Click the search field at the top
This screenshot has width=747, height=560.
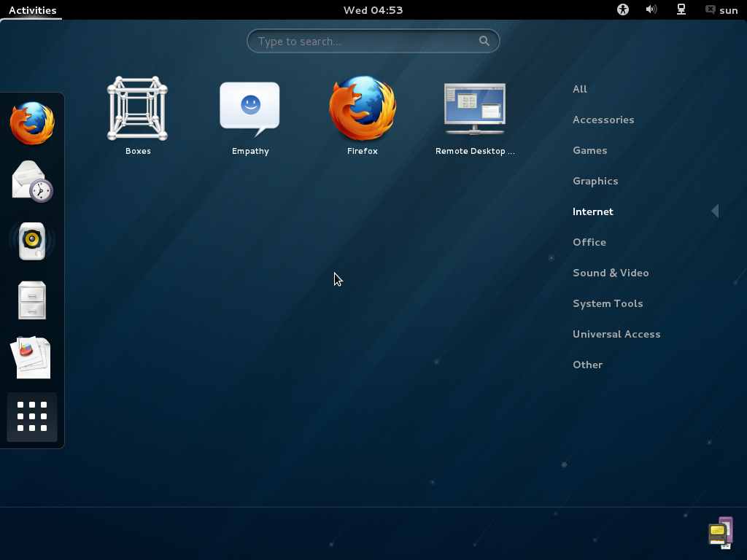pyautogui.click(x=373, y=41)
